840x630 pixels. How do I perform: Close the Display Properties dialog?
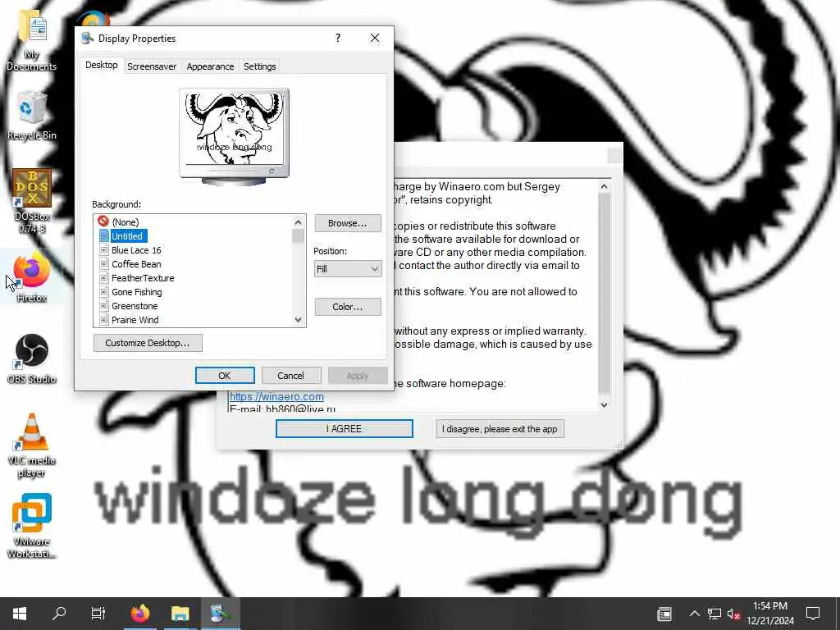coord(375,38)
